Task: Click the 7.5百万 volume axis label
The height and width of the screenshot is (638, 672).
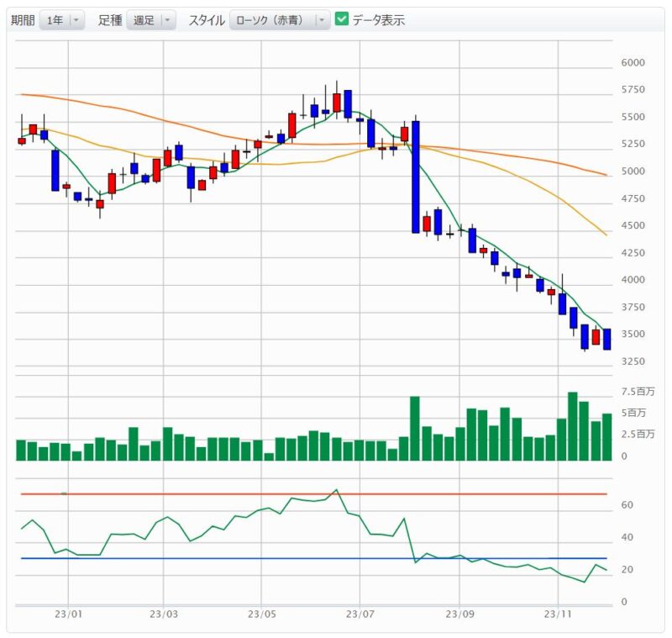Action: (x=638, y=392)
